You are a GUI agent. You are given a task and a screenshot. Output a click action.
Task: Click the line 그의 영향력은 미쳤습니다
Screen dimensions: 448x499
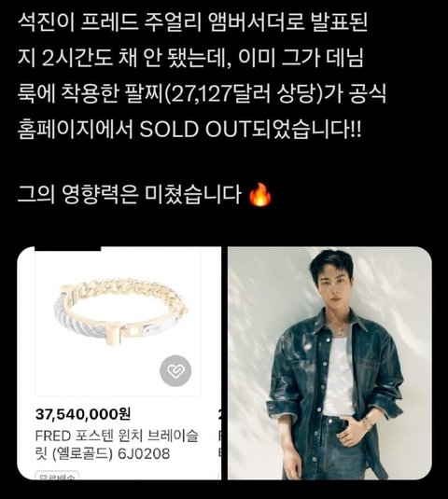129,195
